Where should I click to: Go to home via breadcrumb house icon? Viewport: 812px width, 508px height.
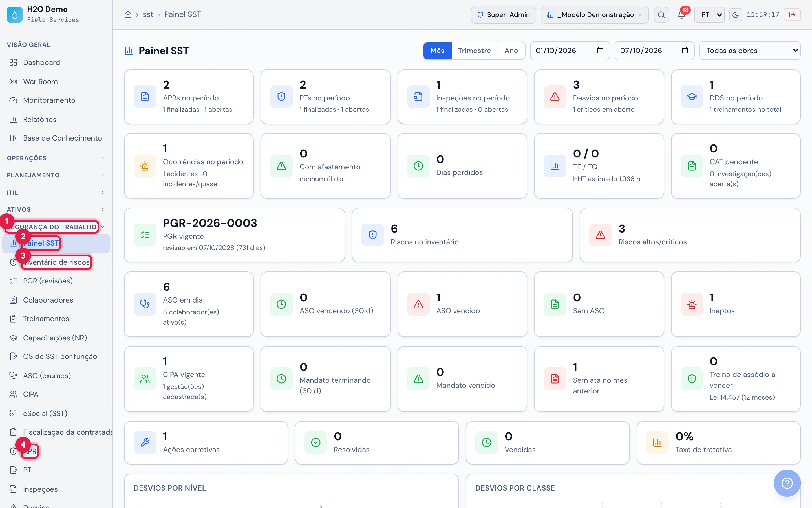[128, 14]
